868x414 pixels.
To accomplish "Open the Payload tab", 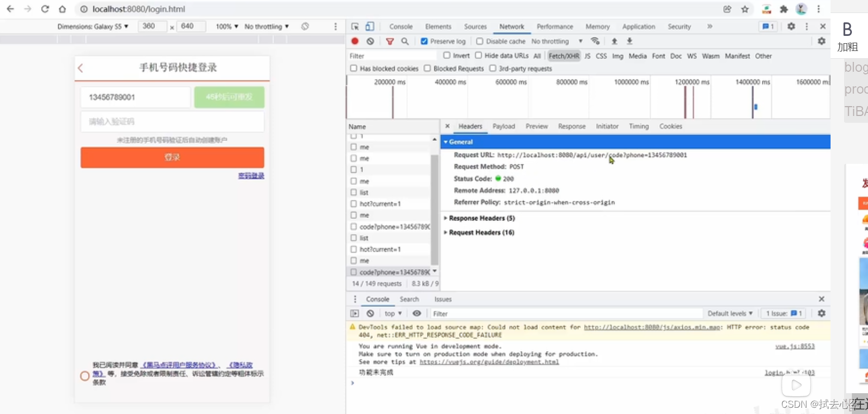I will click(503, 126).
